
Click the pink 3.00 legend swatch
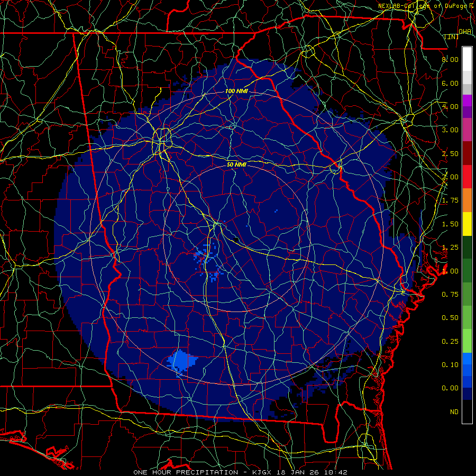(467, 130)
